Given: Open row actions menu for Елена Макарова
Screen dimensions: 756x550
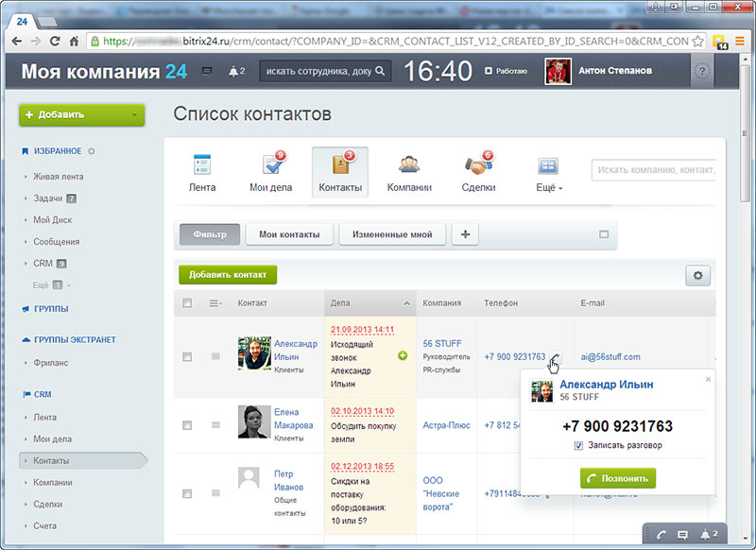Looking at the screenshot, I should click(215, 424).
